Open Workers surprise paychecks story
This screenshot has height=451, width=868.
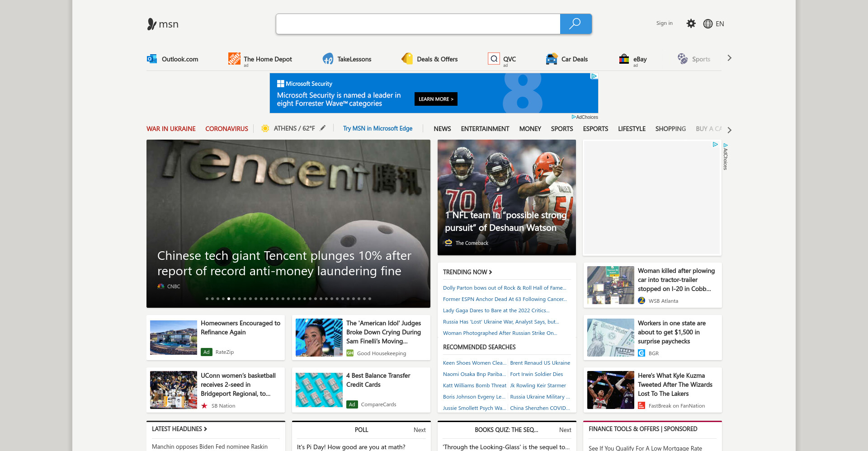[653, 338]
